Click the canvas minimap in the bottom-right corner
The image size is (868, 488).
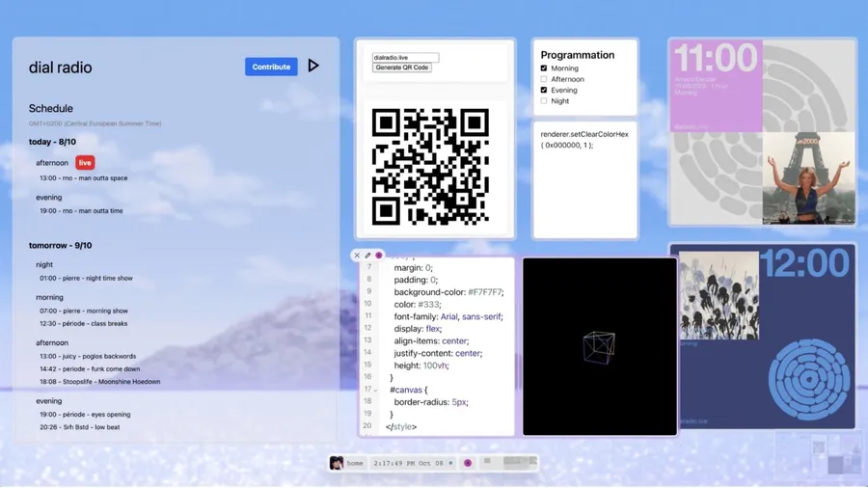point(816,455)
